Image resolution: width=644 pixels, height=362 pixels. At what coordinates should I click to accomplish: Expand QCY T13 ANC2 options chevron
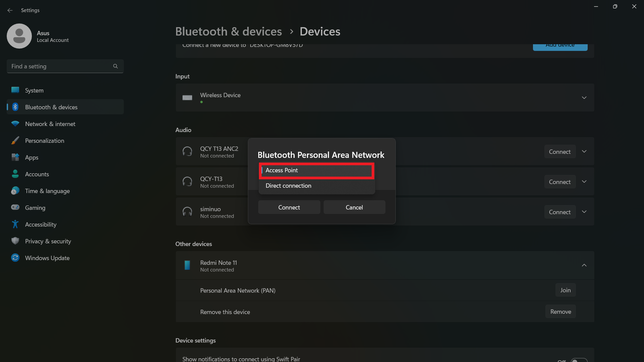click(584, 152)
